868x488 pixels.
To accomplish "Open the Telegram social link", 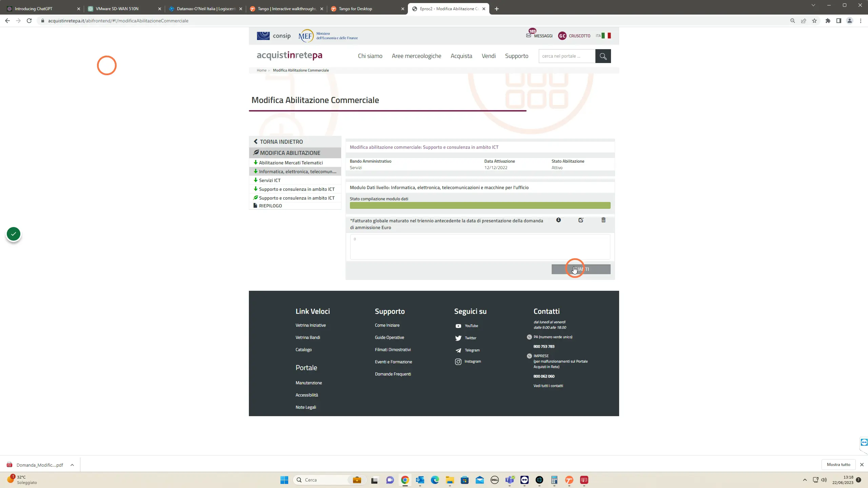I will click(467, 350).
